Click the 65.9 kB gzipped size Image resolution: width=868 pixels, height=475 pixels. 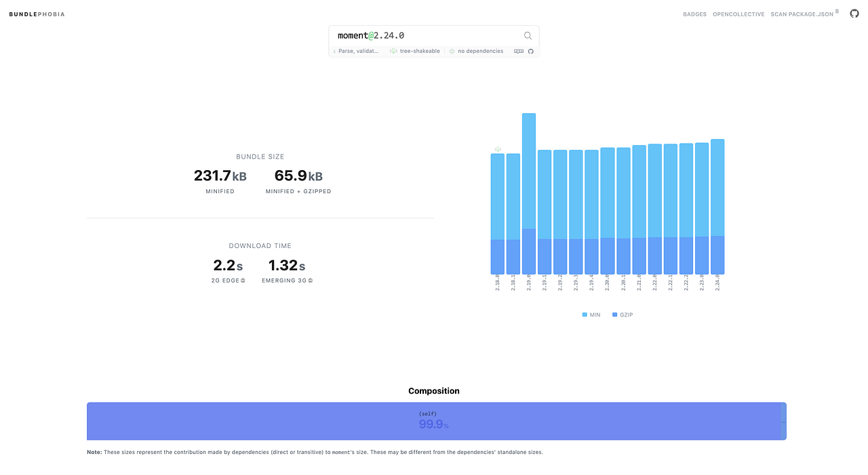[x=298, y=175]
